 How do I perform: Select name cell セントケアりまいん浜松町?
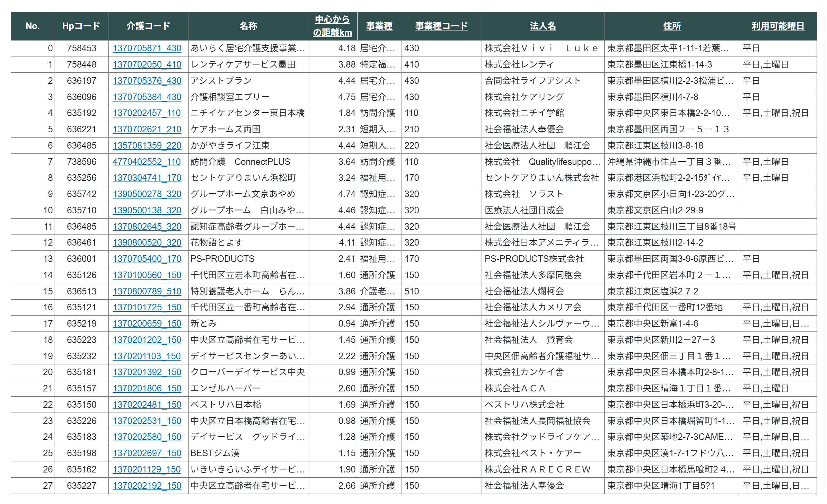click(x=248, y=178)
